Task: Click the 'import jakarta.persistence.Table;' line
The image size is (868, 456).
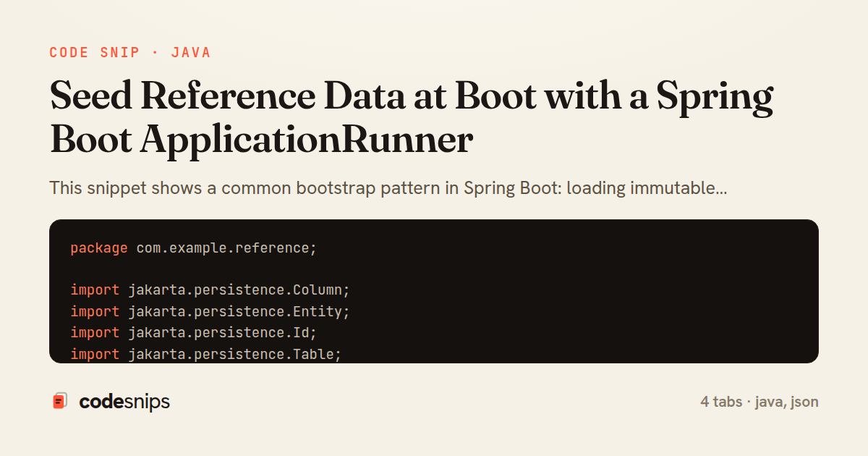Action: tap(206, 354)
